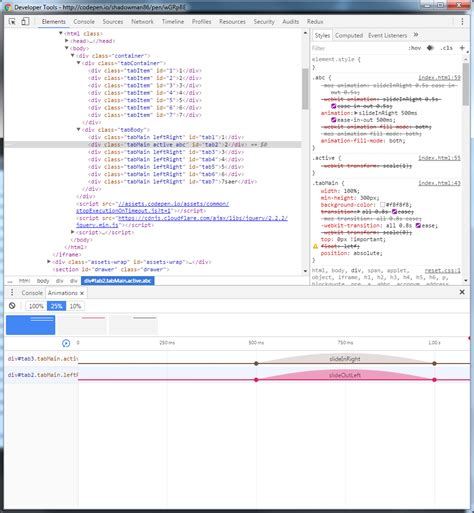Clear all animations with the ban icon
The width and height of the screenshot is (474, 513).
pos(12,306)
